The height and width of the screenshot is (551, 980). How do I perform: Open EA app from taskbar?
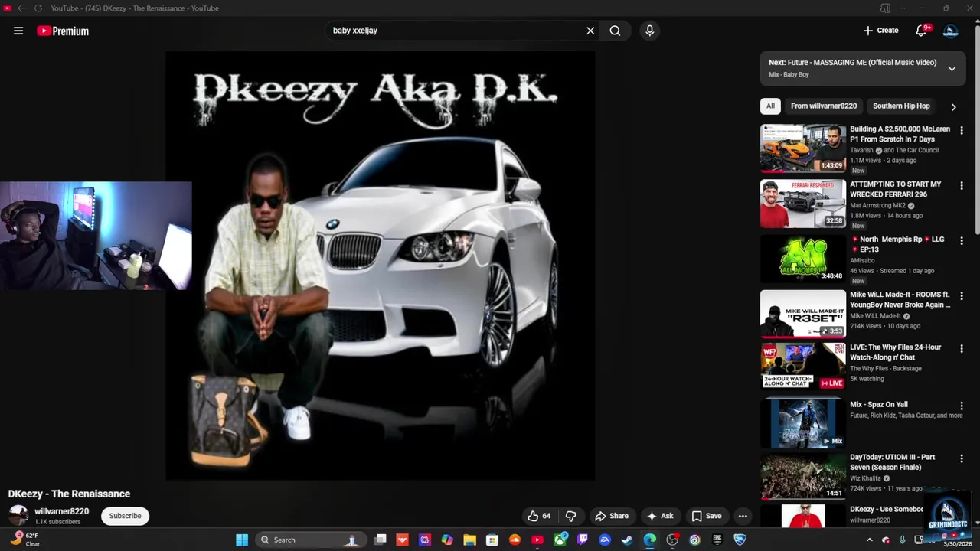(x=605, y=540)
